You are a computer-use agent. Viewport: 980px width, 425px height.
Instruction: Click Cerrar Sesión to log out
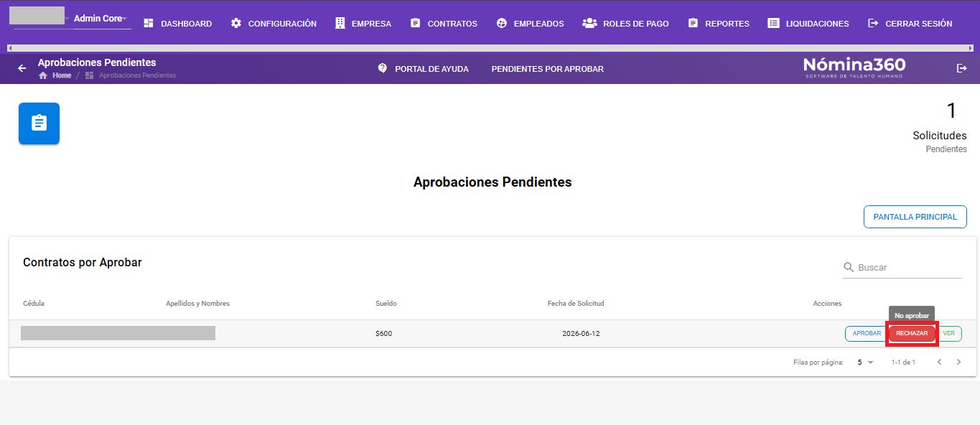[x=910, y=24]
